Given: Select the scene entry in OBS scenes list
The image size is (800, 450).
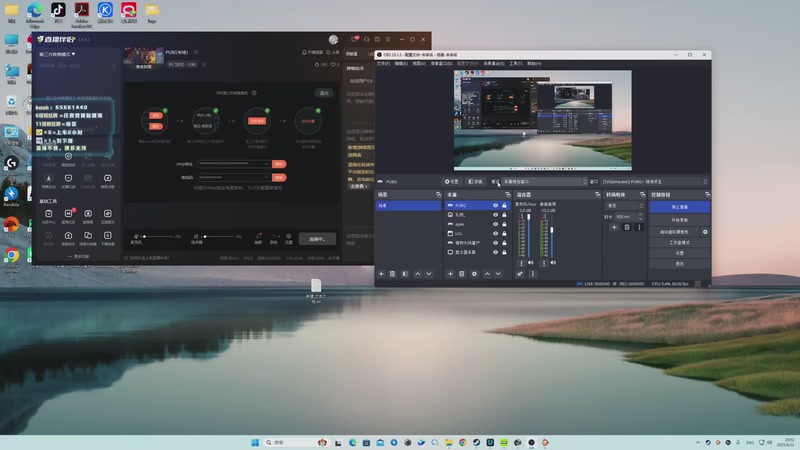Looking at the screenshot, I should 409,206.
